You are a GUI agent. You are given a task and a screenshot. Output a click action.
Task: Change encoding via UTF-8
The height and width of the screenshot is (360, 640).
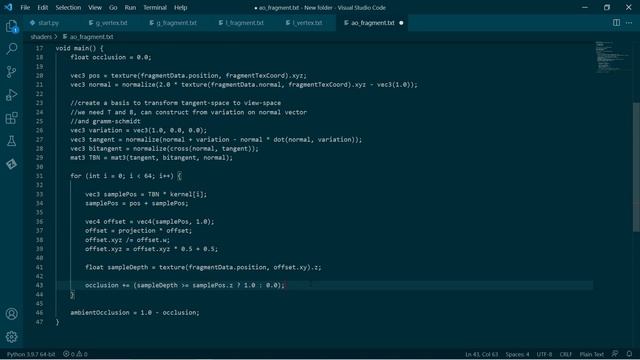click(x=544, y=354)
